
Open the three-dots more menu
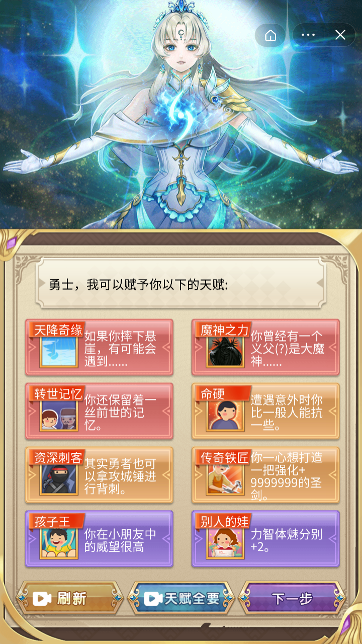click(308, 35)
